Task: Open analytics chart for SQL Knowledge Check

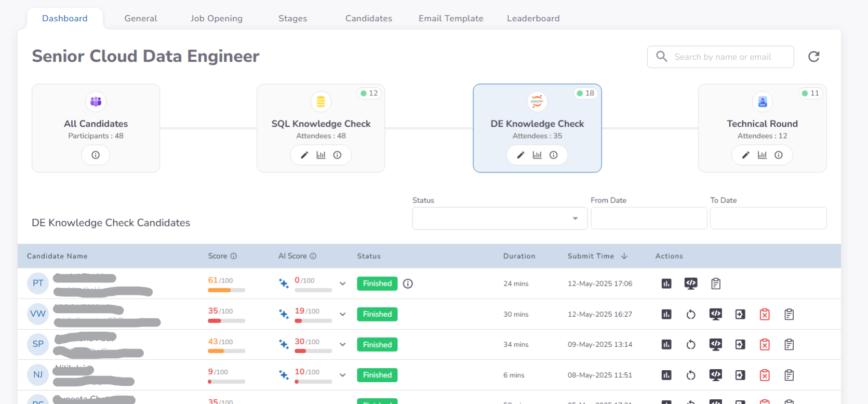Action: (x=321, y=155)
